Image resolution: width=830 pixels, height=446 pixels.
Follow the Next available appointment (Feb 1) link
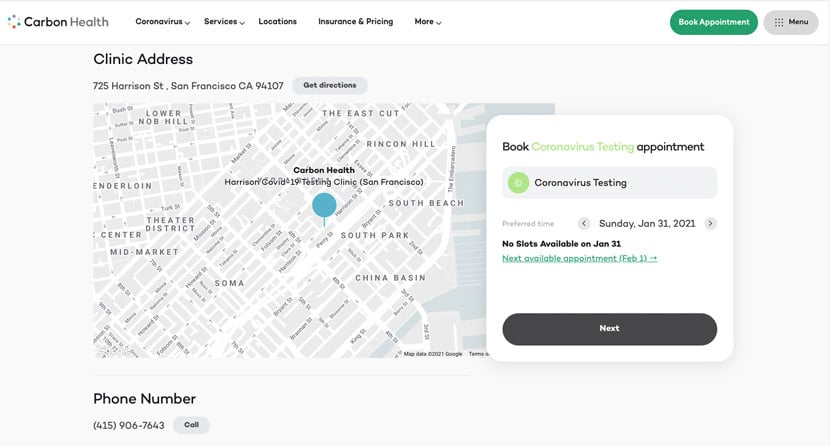(579, 258)
